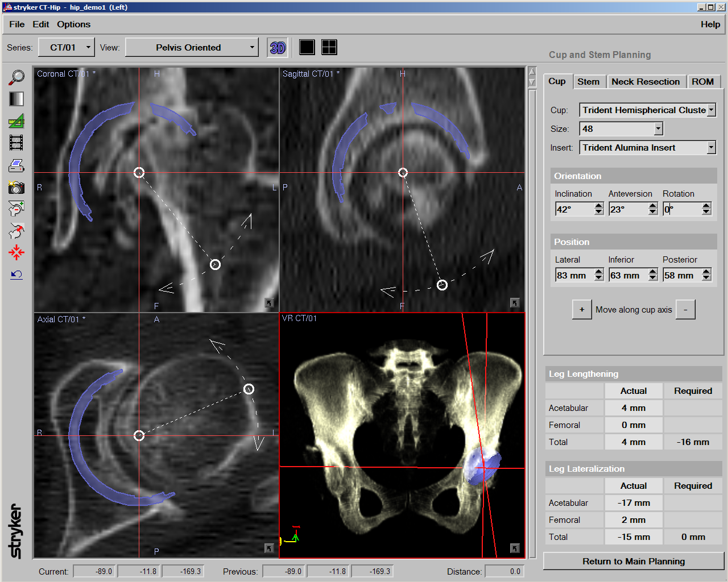The width and height of the screenshot is (728, 582).
Task: Click the printer icon to print
Action: (16, 165)
